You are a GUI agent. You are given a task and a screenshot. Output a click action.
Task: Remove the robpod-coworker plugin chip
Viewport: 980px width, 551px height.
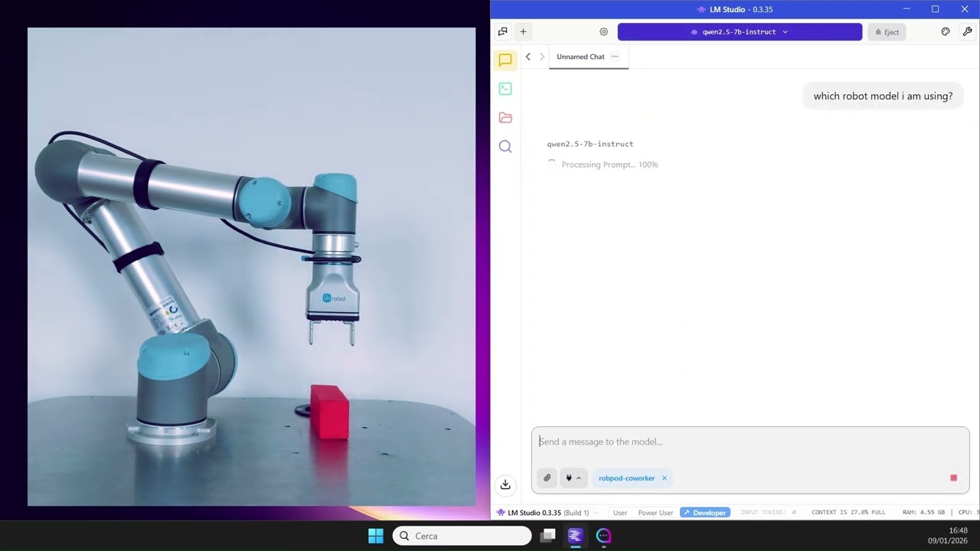[665, 478]
